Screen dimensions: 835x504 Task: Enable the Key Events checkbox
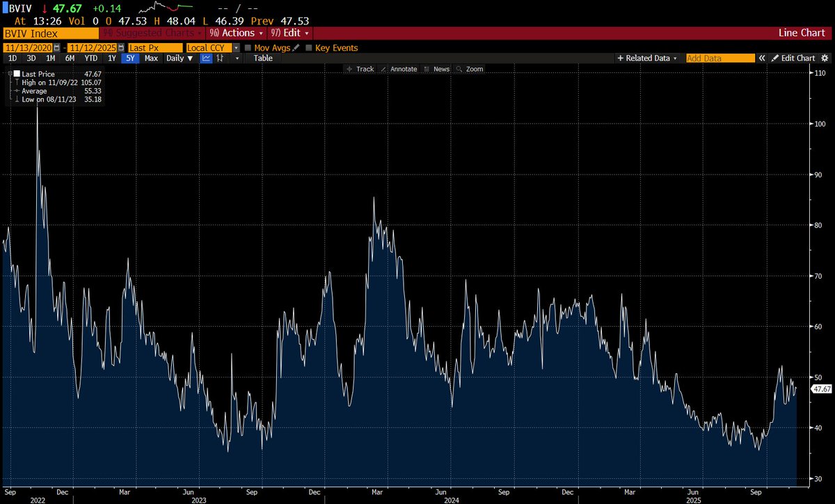(x=308, y=46)
